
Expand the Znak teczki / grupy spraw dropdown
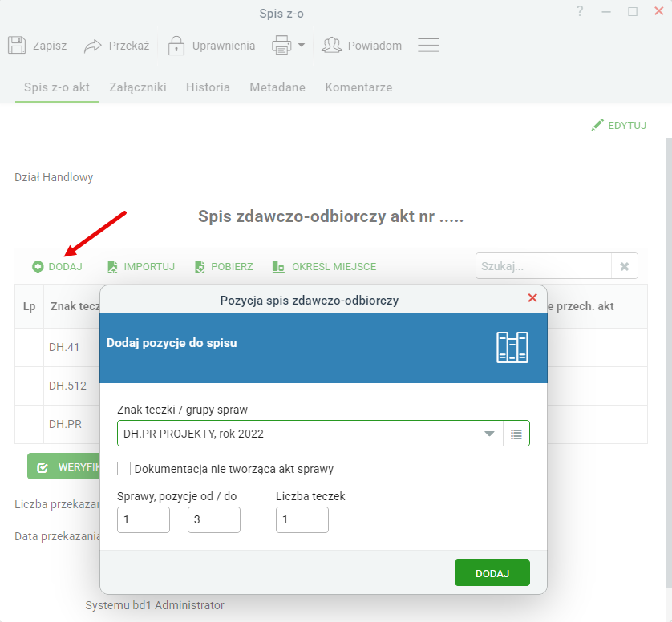coord(489,434)
